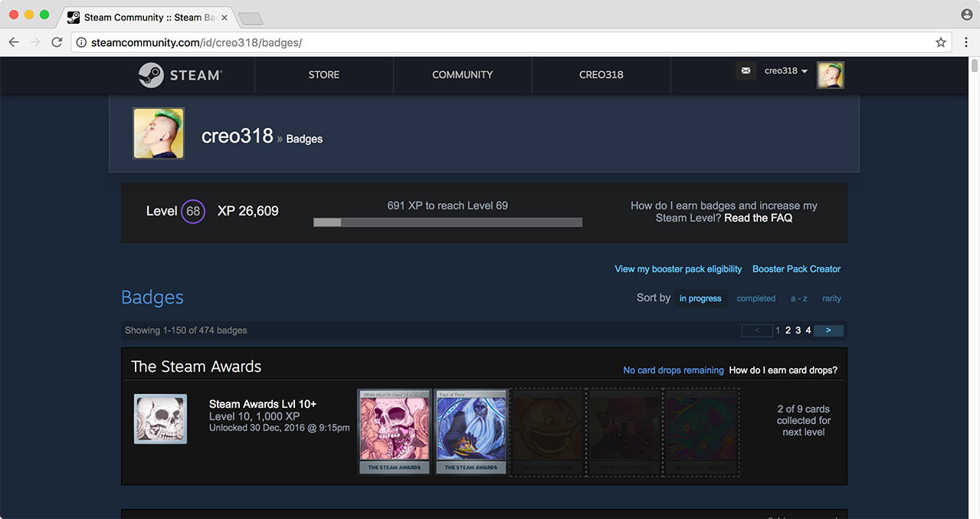Sort badges by rarity
Screen dimensions: 980x519
click(831, 299)
